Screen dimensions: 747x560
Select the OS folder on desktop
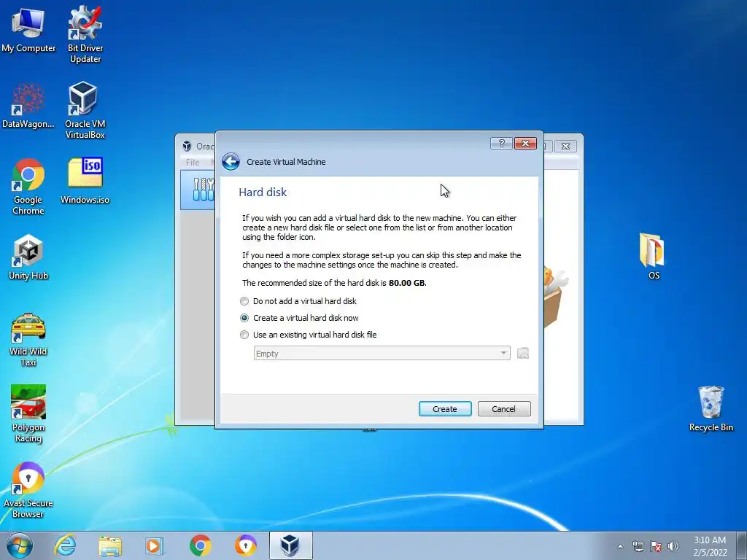click(x=653, y=256)
